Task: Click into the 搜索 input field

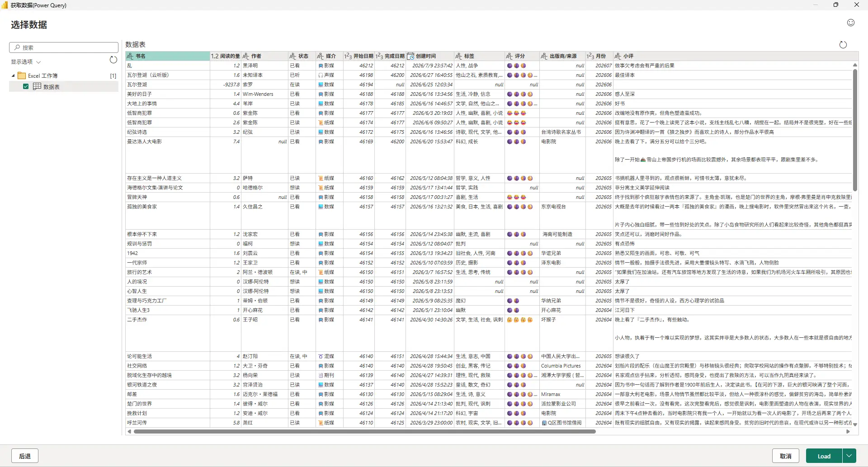Action: tap(64, 47)
